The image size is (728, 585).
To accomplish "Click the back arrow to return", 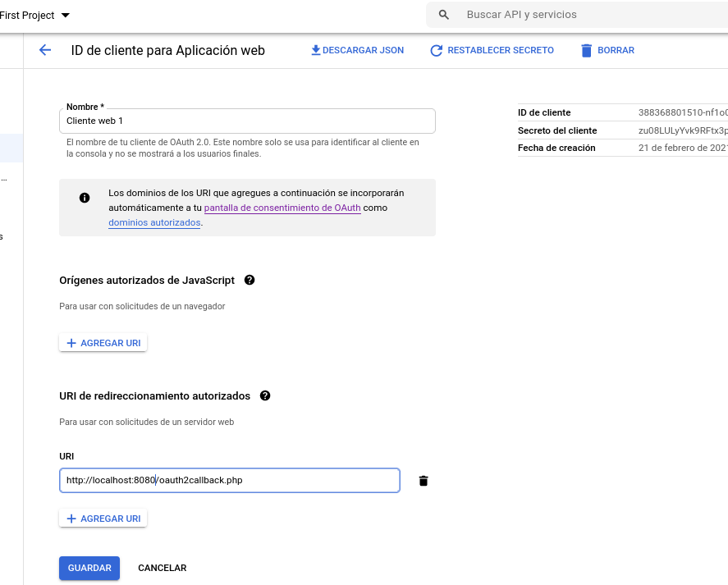I will (46, 50).
